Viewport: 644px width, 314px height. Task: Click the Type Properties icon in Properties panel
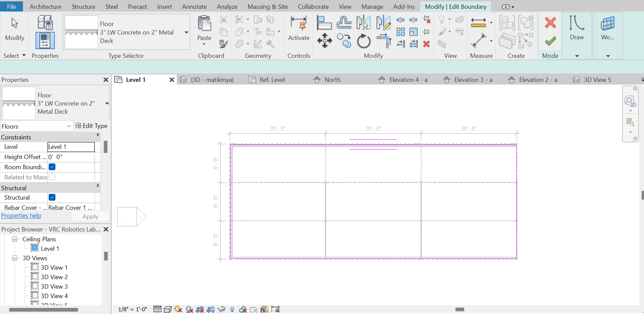(x=45, y=22)
